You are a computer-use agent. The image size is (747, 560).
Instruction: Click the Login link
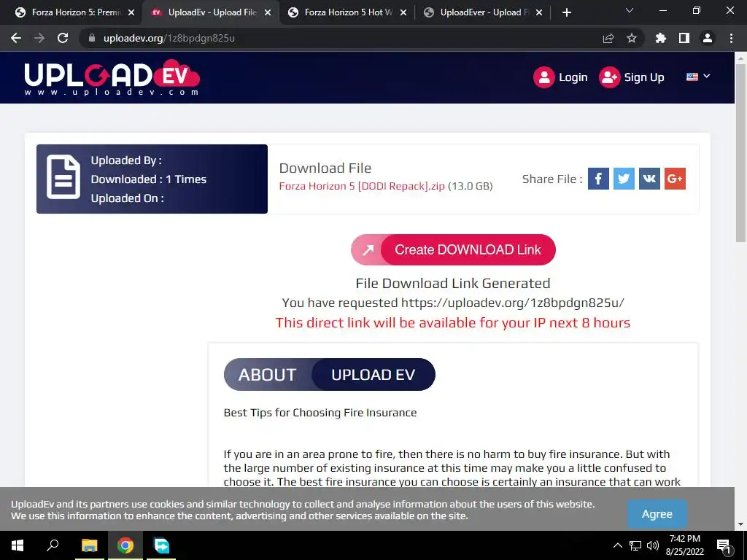pyautogui.click(x=573, y=77)
